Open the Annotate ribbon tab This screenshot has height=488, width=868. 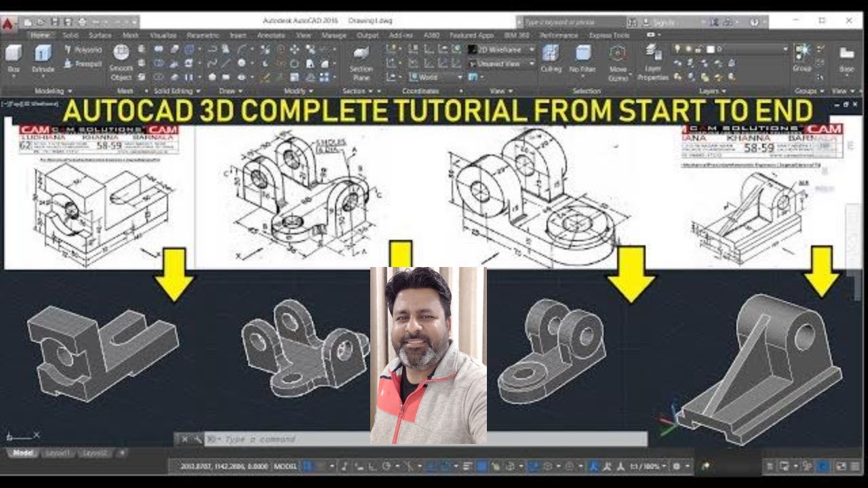[271, 35]
